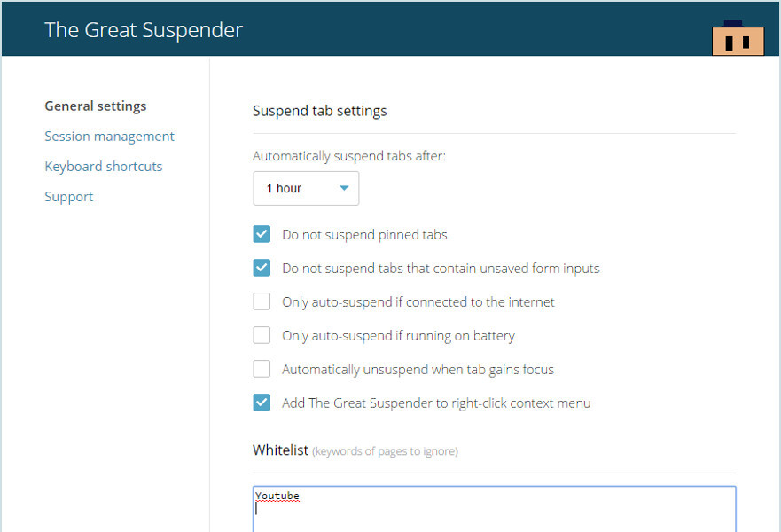Click 'The Great Suspender' header title

143,28
